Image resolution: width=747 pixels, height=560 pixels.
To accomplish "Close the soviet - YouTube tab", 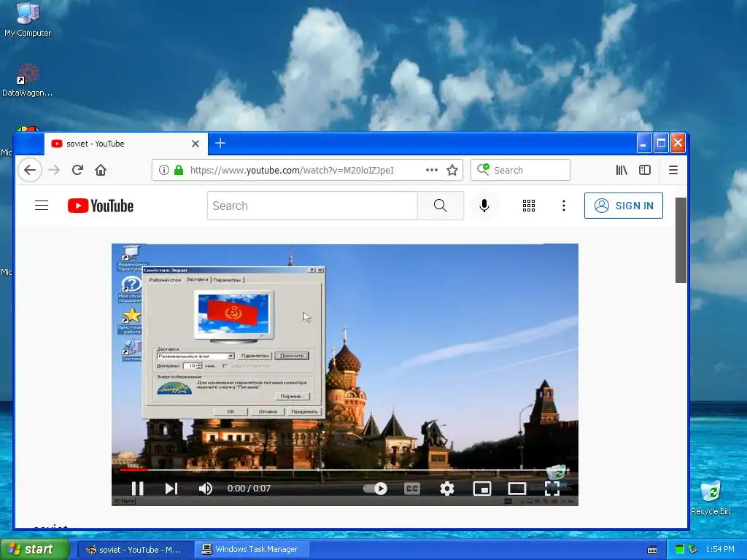I will (196, 144).
